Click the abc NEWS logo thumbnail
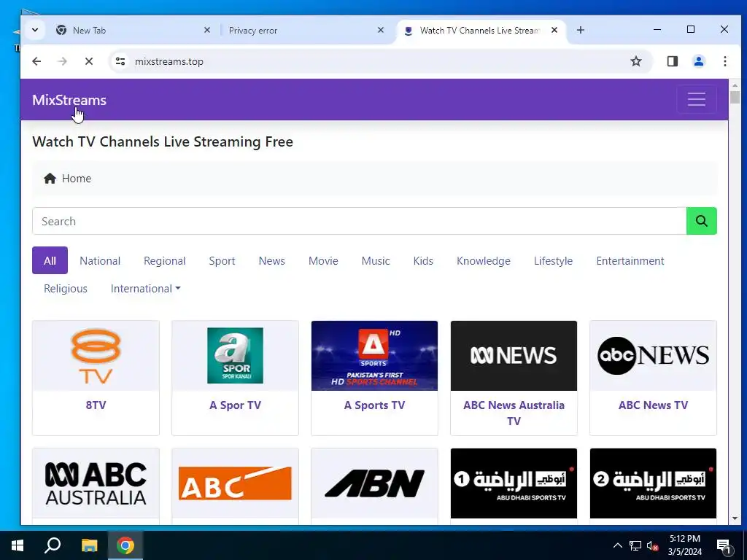The width and height of the screenshot is (747, 560). point(653,356)
